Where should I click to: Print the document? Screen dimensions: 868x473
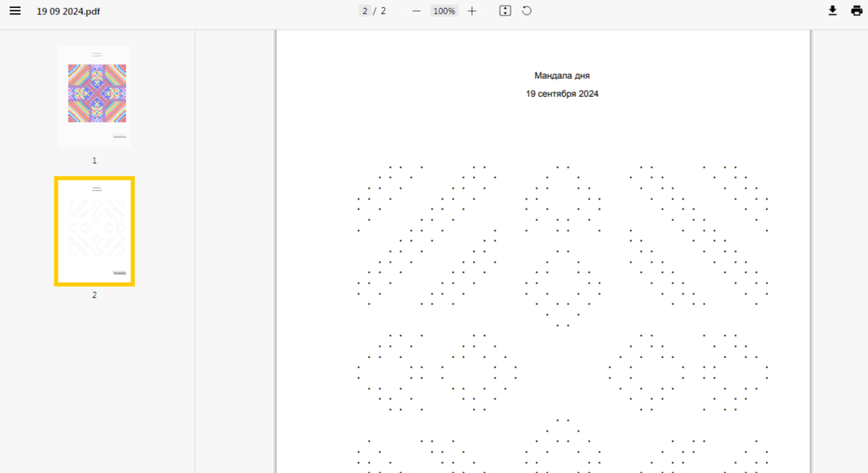click(x=856, y=11)
